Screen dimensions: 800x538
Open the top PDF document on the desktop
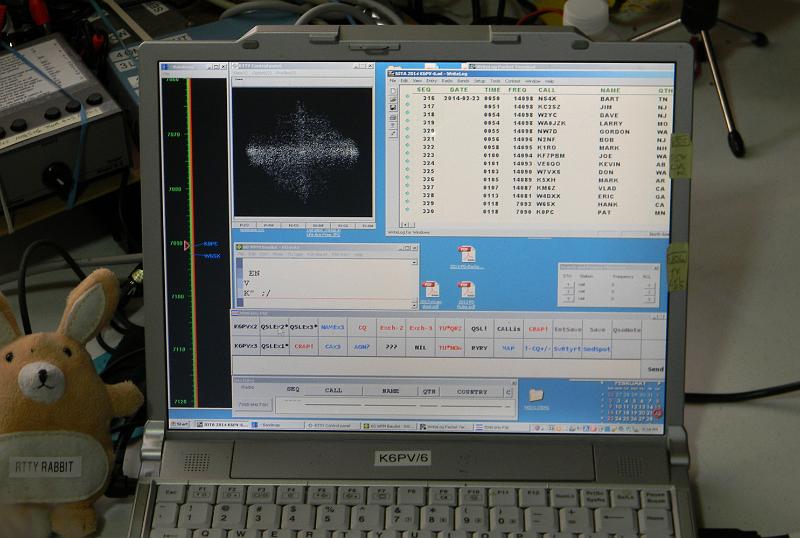466,255
